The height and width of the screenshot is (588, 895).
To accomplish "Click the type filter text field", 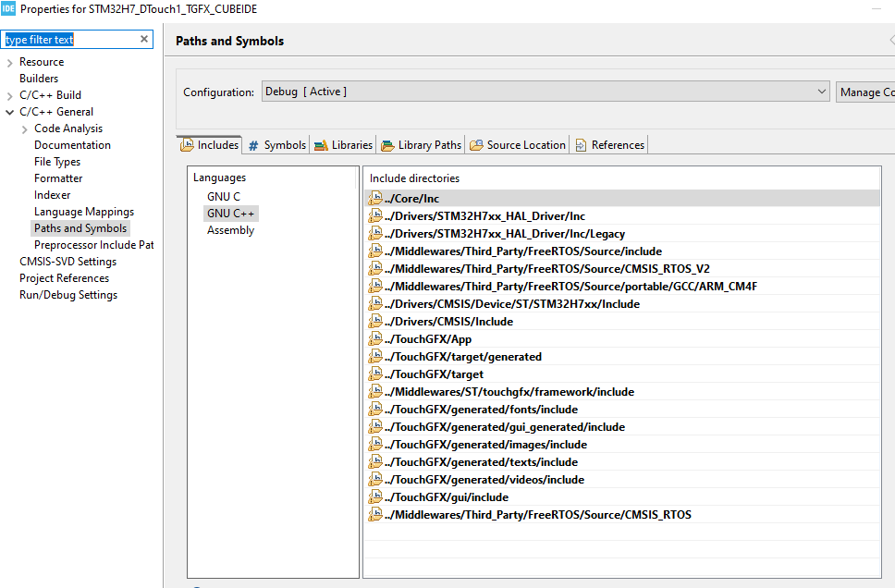I will tap(69, 40).
